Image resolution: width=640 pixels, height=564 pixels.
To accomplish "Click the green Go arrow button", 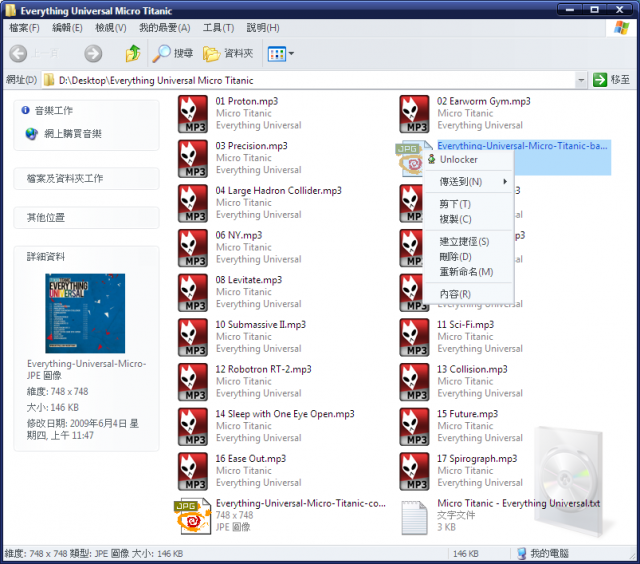I will pyautogui.click(x=600, y=80).
